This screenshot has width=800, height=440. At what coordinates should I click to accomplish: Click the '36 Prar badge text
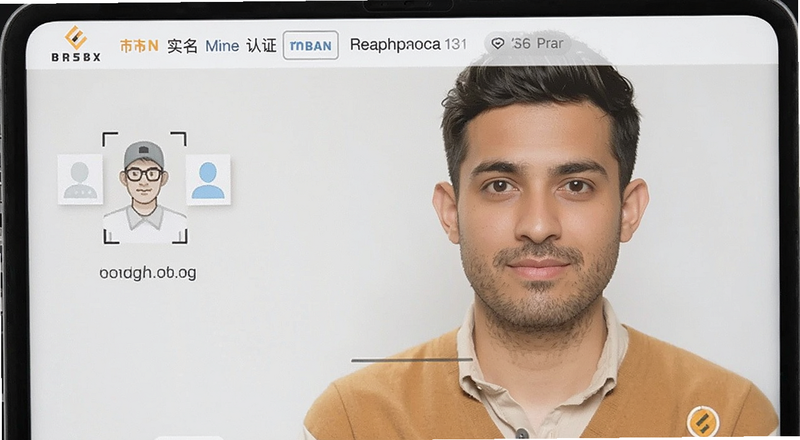click(537, 43)
